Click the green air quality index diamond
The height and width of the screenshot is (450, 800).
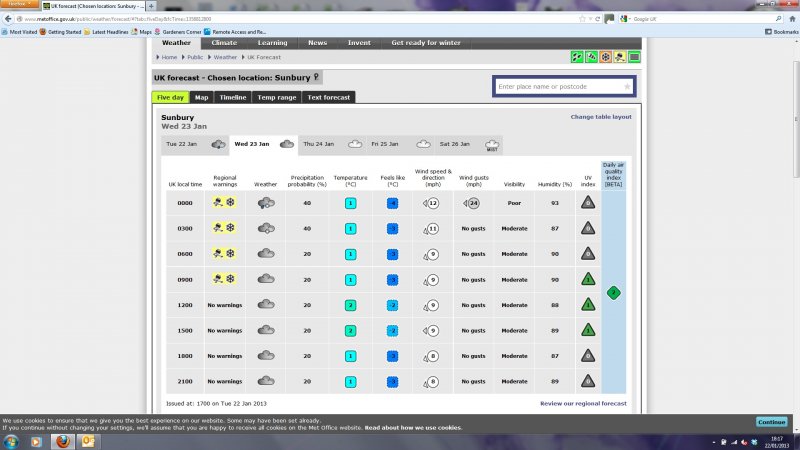[614, 292]
